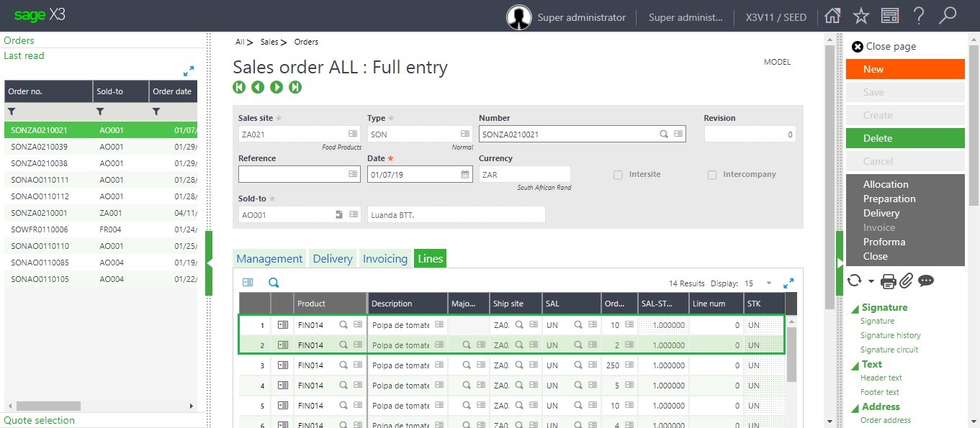The height and width of the screenshot is (428, 980).
Task: Click the comment bubble icon
Action: pyautogui.click(x=926, y=281)
